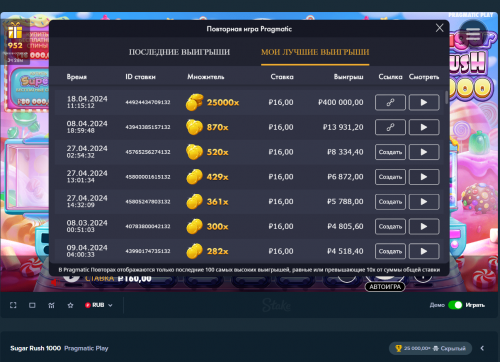This screenshot has height=362, width=500.
Task: Copy link icon for the 870x win
Action: click(x=390, y=127)
